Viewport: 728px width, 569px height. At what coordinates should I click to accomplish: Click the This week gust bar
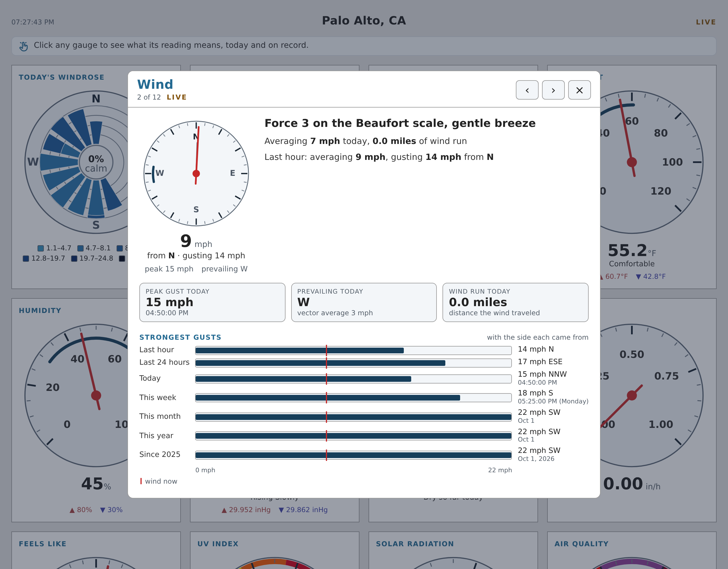pos(353,397)
